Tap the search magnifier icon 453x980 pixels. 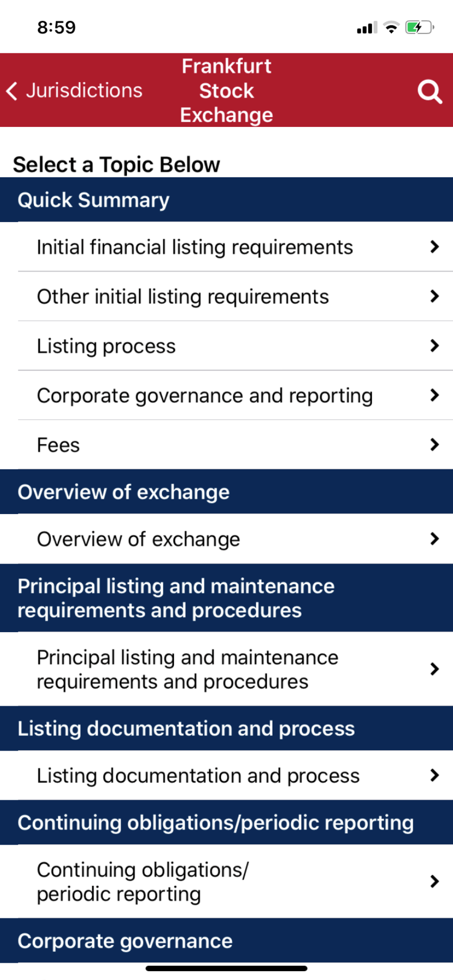point(429,91)
